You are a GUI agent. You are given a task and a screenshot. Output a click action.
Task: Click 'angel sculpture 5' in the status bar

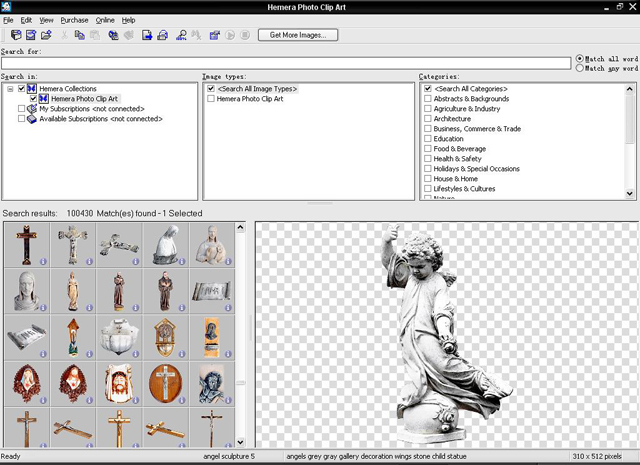[x=229, y=456]
